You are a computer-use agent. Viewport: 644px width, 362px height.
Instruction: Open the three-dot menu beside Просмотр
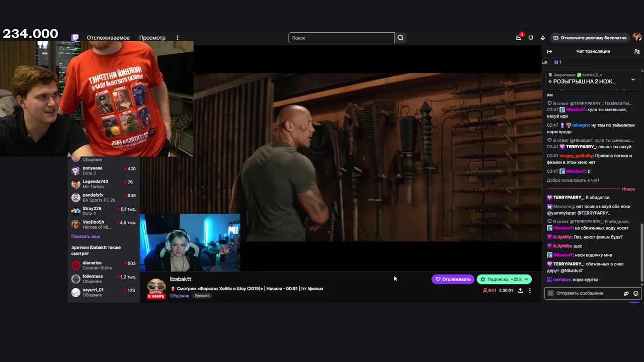pyautogui.click(x=177, y=38)
